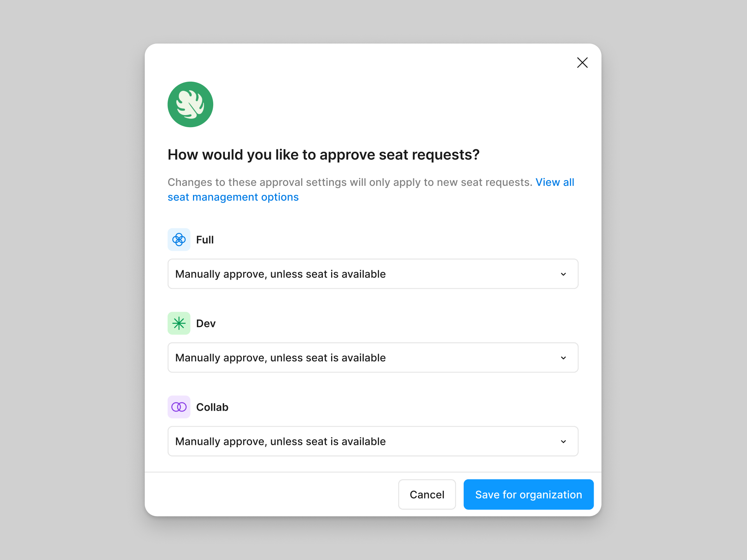747x560 pixels.
Task: Cancel the approval settings changes
Action: click(x=427, y=494)
